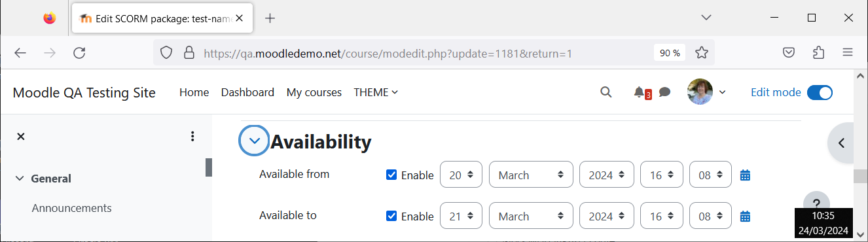The width and height of the screenshot is (868, 242).
Task: Open the messaging speech bubble icon
Action: [x=664, y=92]
